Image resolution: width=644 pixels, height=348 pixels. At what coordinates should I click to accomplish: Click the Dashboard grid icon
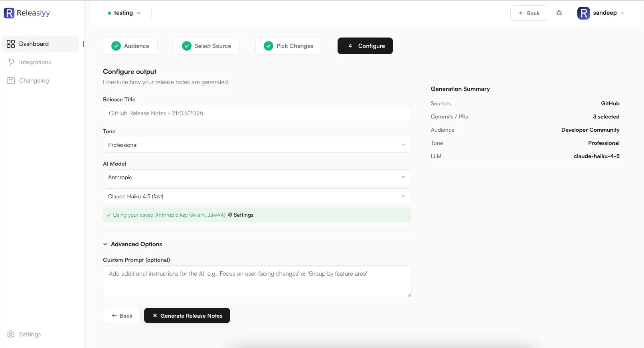pyautogui.click(x=11, y=44)
